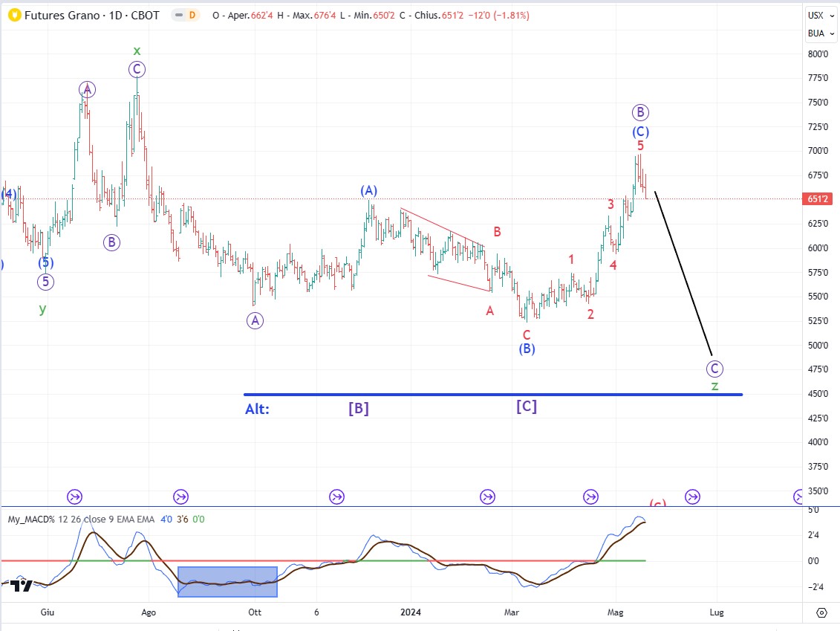Select the circled C label above green z
The height and width of the screenshot is (631, 840).
click(714, 369)
